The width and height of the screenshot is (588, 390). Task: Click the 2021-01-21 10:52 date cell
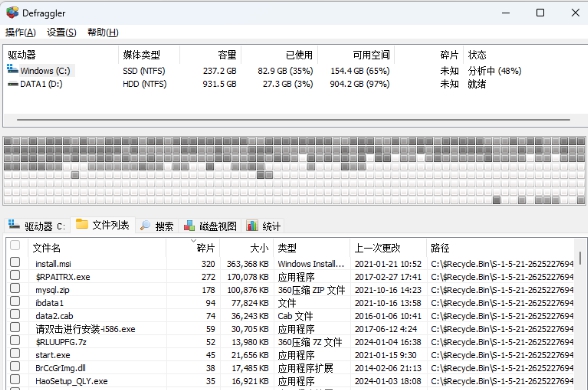click(x=388, y=264)
